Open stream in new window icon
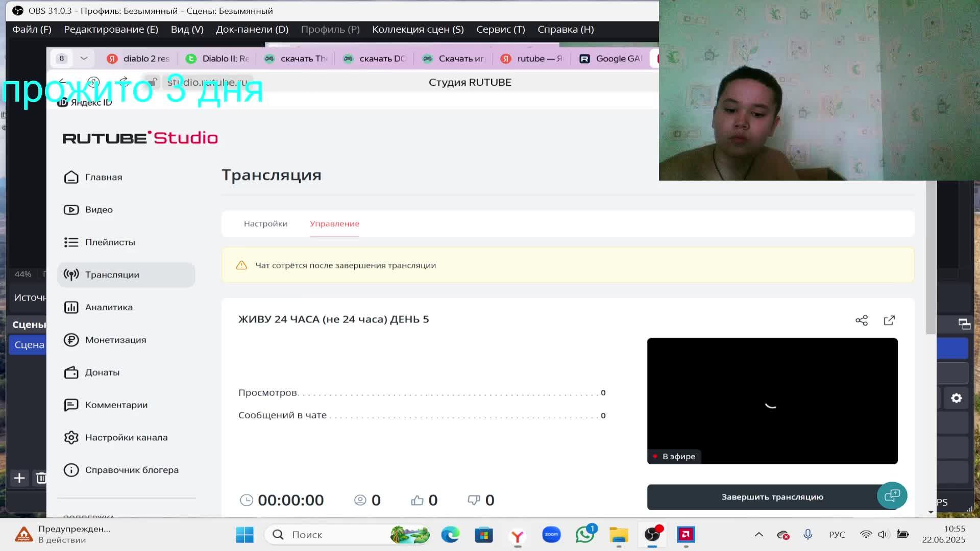 (x=889, y=320)
